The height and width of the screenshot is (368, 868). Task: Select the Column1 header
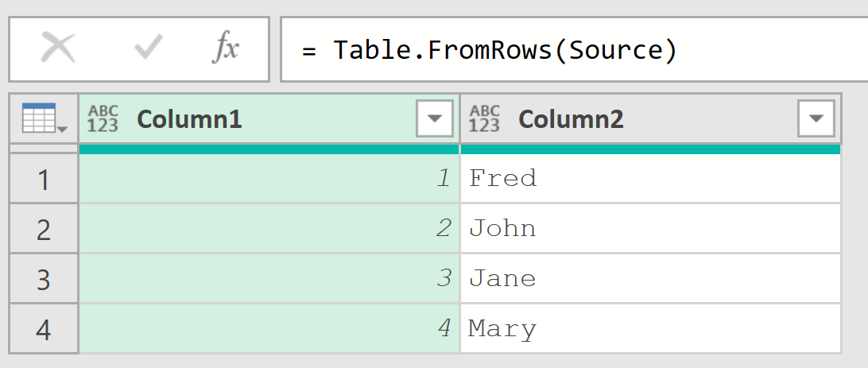point(269,118)
